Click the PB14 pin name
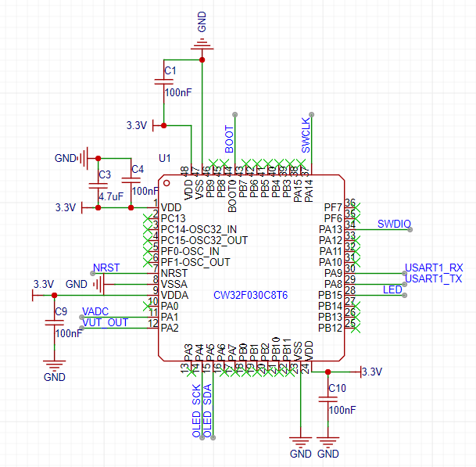The image size is (476, 467). pos(330,306)
